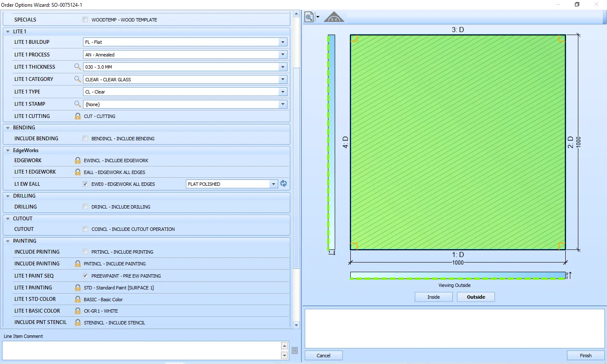
Task: Collapse the LITE 1 section
Action: click(x=8, y=32)
